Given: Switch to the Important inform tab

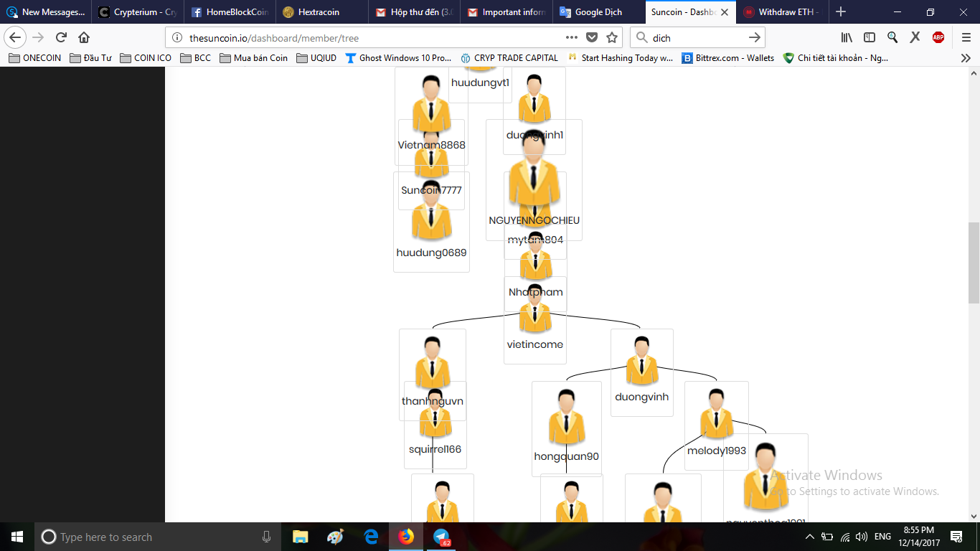Looking at the screenshot, I should pos(507,12).
